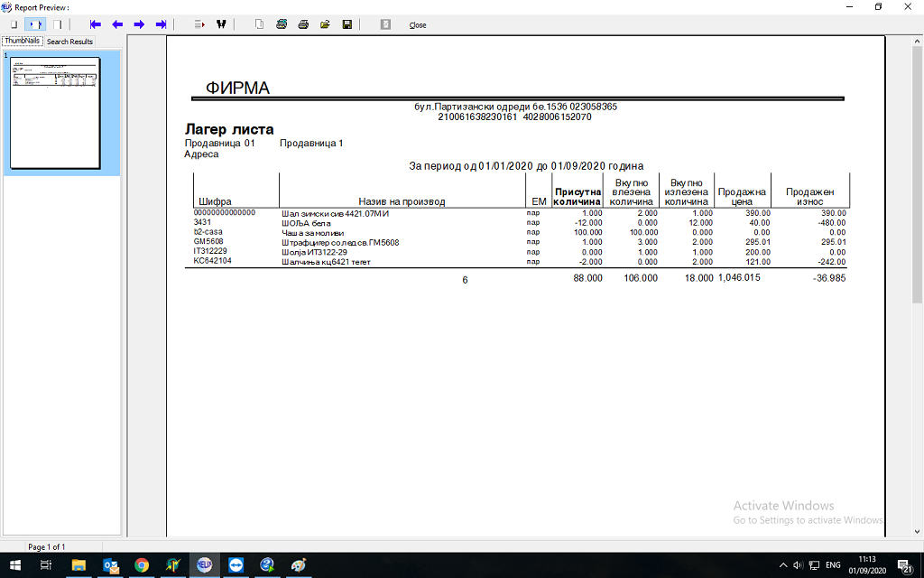The height and width of the screenshot is (578, 924).
Task: Click the report's vertical scrollbar thumb
Action: (x=917, y=175)
